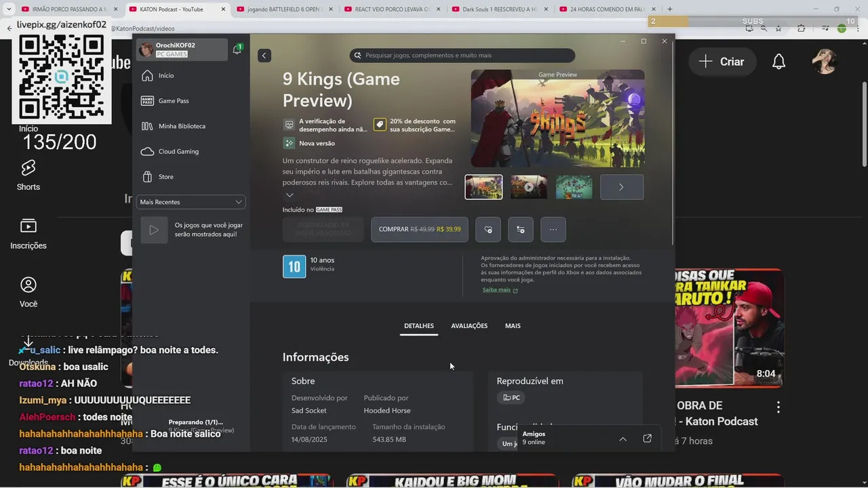Open YouTube account avatar
This screenshot has height=488, width=868.
pyautogui.click(x=825, y=62)
